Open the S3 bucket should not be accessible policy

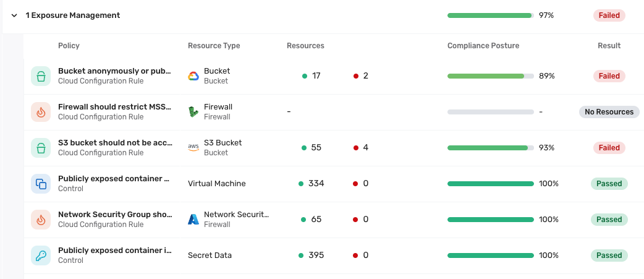pos(114,142)
